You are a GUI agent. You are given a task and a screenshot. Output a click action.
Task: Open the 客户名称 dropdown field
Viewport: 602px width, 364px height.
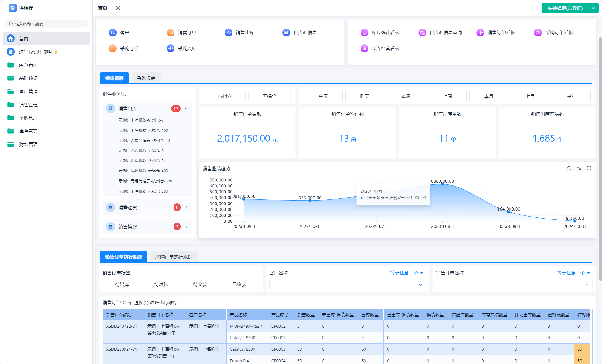[x=347, y=285]
